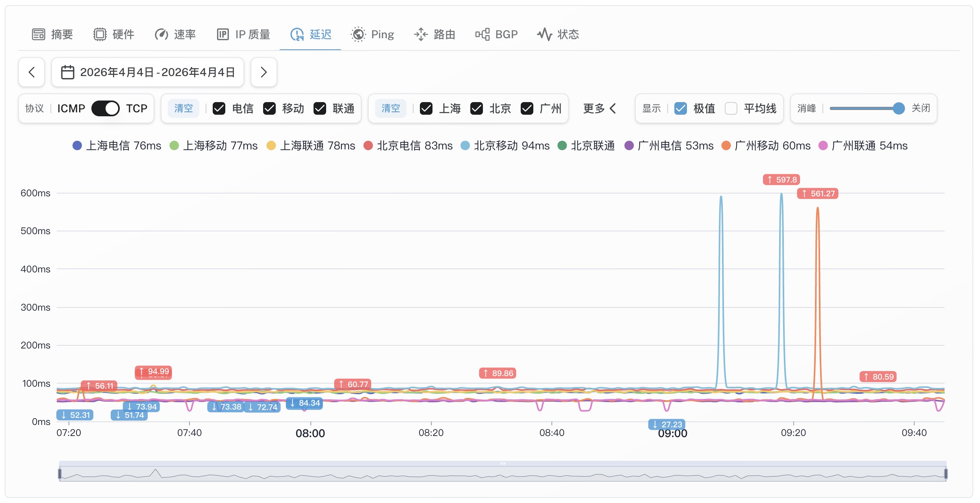Image resolution: width=980 pixels, height=503 pixels.
Task: Click the left handle of the zoom range bar
Action: point(60,473)
